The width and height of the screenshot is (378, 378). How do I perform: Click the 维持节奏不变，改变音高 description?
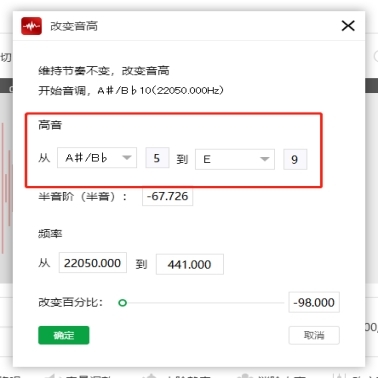click(x=104, y=71)
